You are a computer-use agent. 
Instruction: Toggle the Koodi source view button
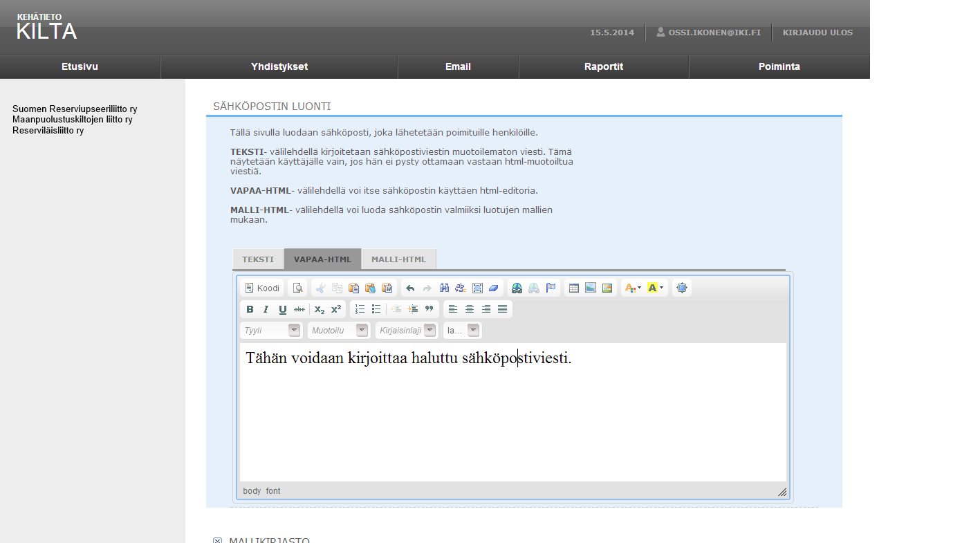[x=262, y=288]
